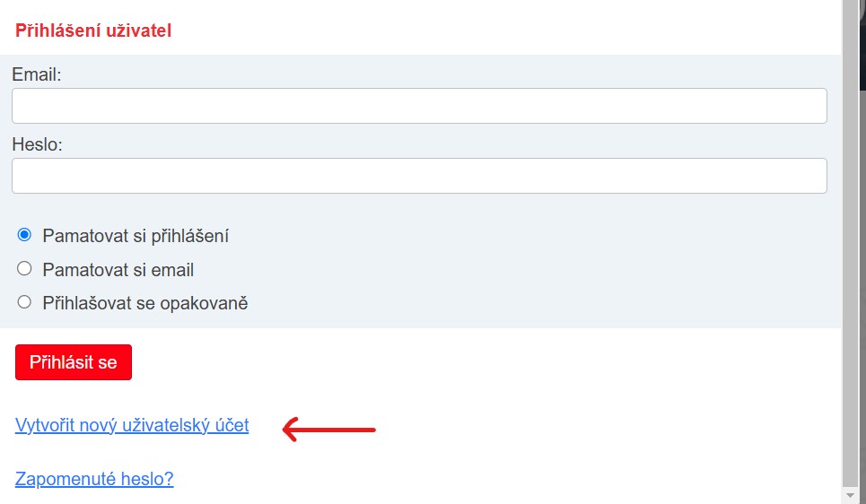Click the "Heslo:" field label
The width and height of the screenshot is (866, 504).
37,144
